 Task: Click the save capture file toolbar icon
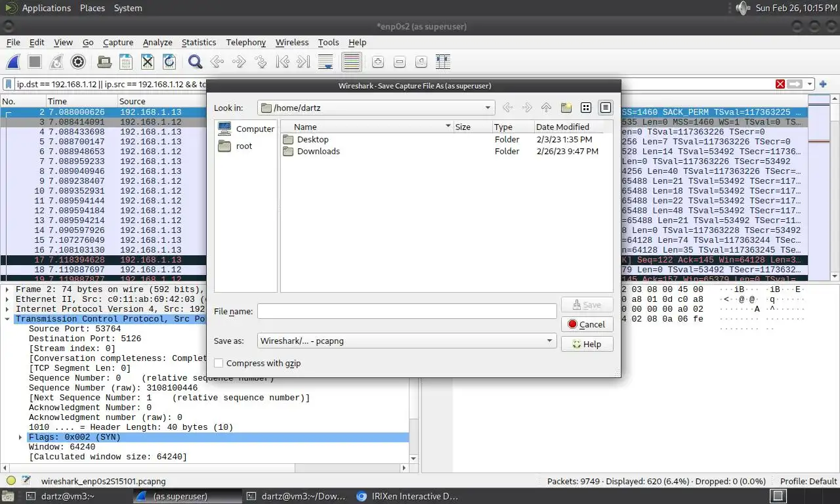pos(125,62)
